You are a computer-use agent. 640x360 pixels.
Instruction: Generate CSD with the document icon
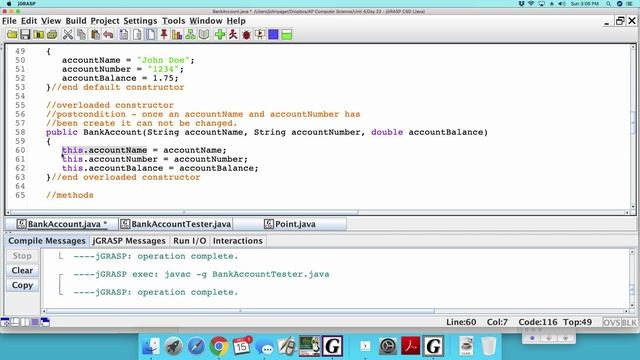124,35
